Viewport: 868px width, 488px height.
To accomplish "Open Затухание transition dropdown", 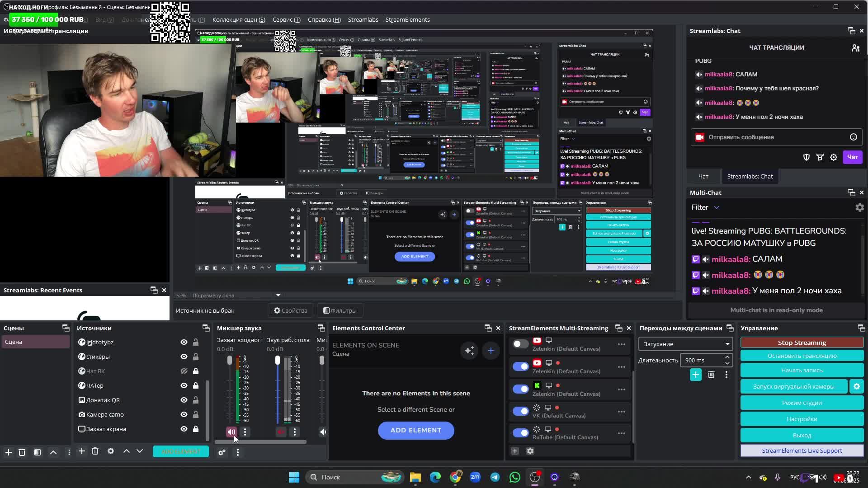I will click(685, 344).
